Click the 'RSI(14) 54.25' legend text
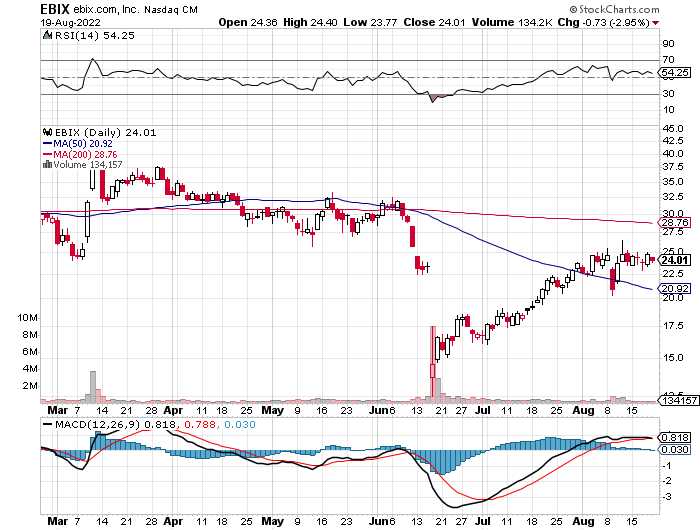 pos(95,36)
